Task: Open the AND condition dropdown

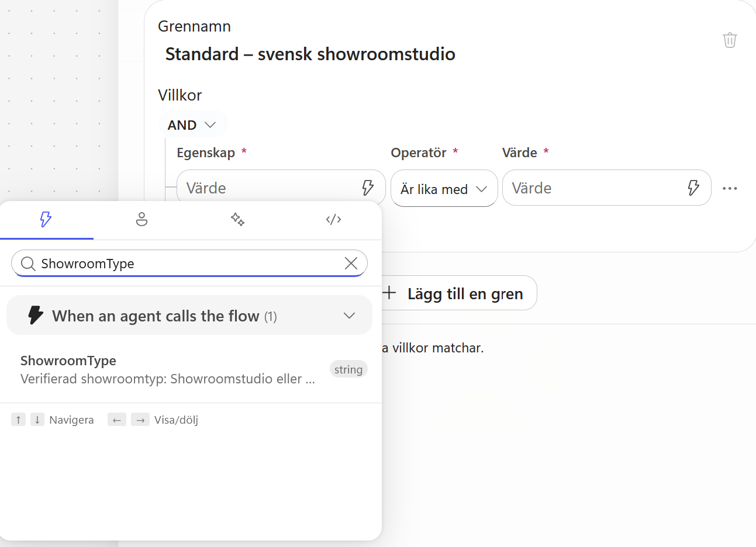Action: coord(192,125)
